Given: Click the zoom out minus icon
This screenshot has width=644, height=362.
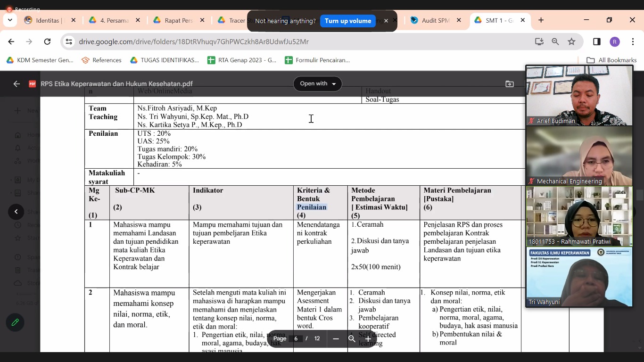Looking at the screenshot, I should click(336, 338).
